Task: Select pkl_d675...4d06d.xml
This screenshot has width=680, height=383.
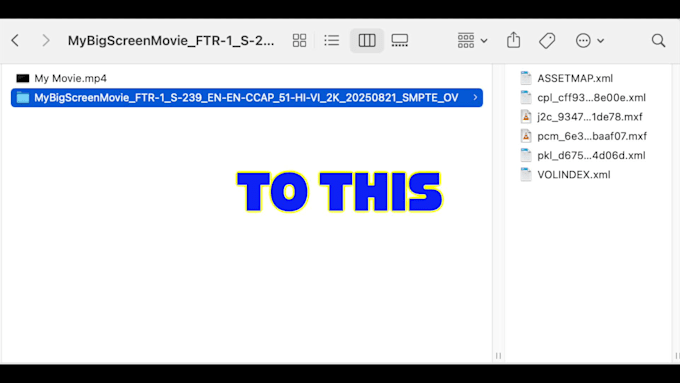Action: (591, 155)
